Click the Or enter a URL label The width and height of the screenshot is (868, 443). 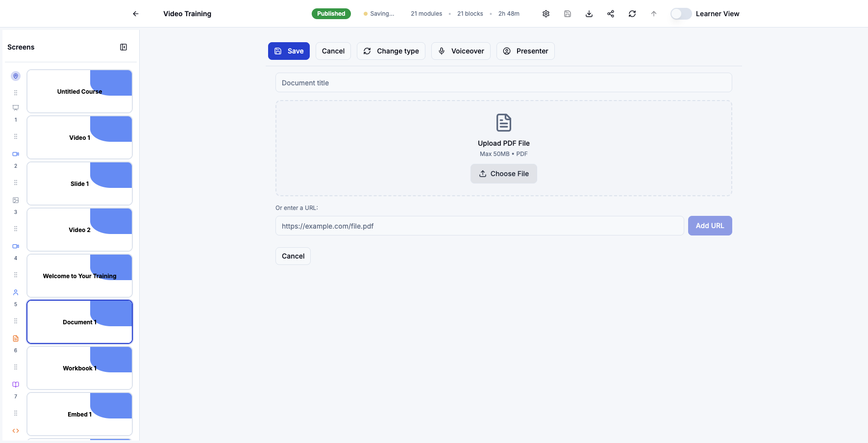tap(297, 208)
